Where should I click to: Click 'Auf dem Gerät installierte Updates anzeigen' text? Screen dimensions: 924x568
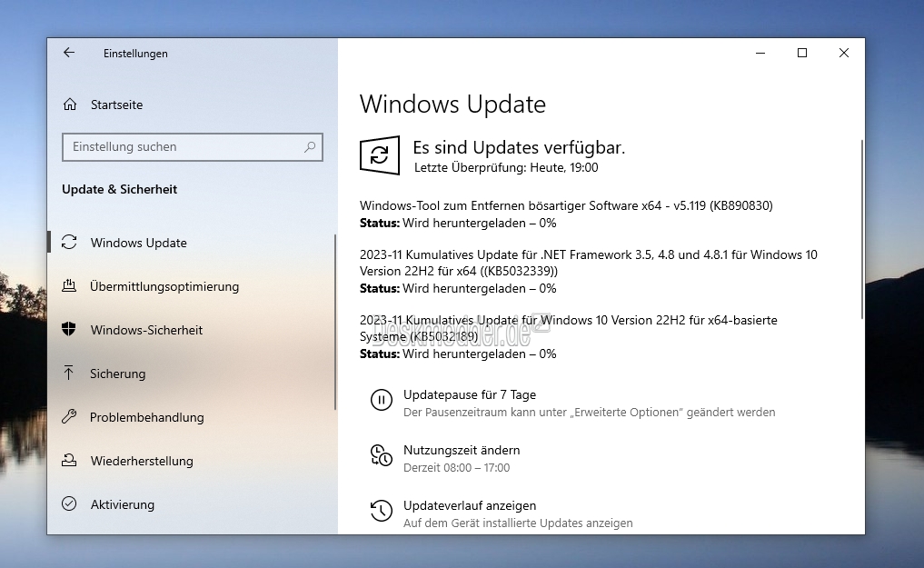point(518,523)
